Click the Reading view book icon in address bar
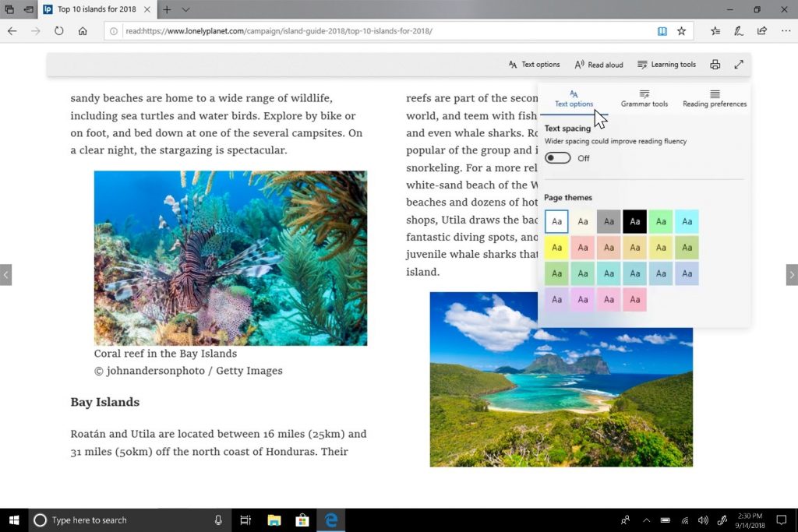Screen dimensions: 798x532 coord(662,31)
